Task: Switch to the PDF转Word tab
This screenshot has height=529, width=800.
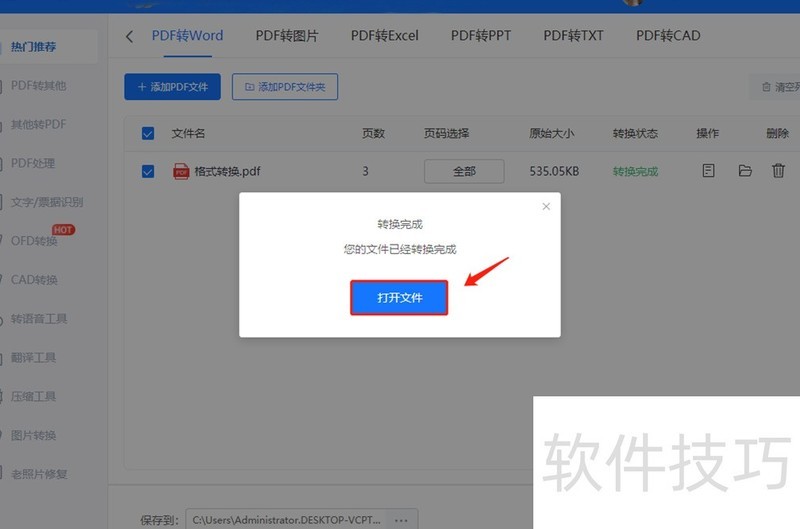Action: (x=187, y=36)
